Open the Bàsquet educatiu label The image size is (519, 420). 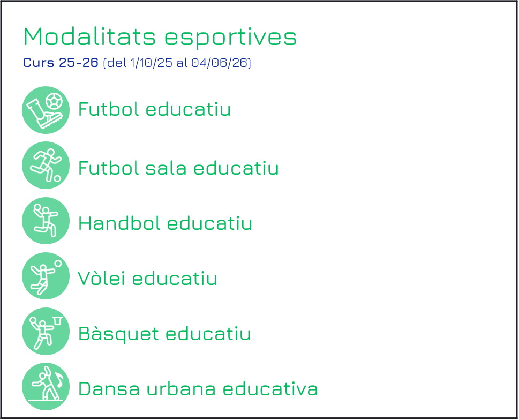click(164, 333)
